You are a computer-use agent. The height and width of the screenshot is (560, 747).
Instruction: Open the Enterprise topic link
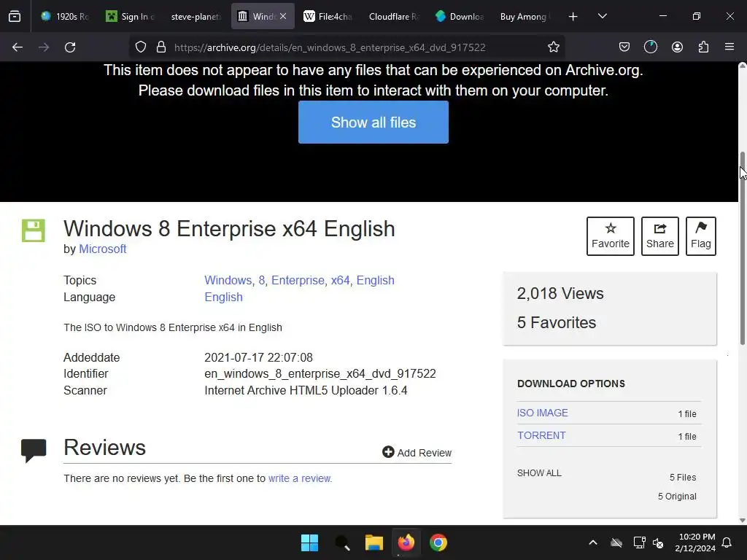pos(298,281)
